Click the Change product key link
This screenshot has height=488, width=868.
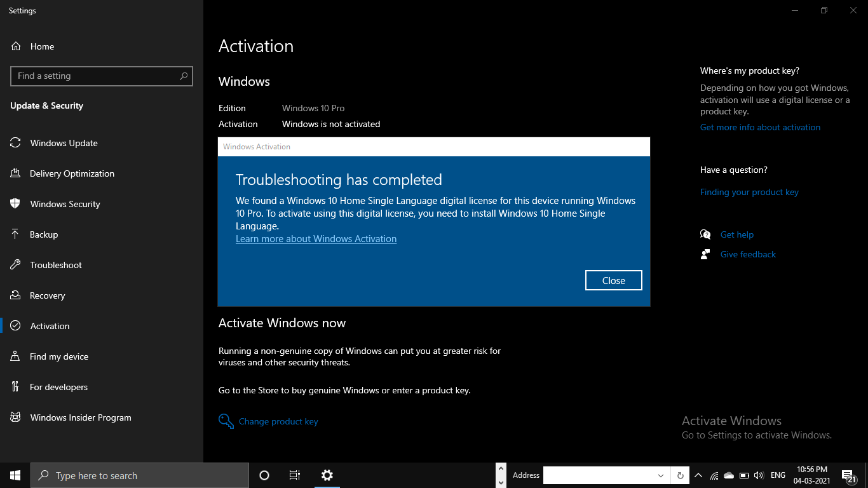[278, 421]
